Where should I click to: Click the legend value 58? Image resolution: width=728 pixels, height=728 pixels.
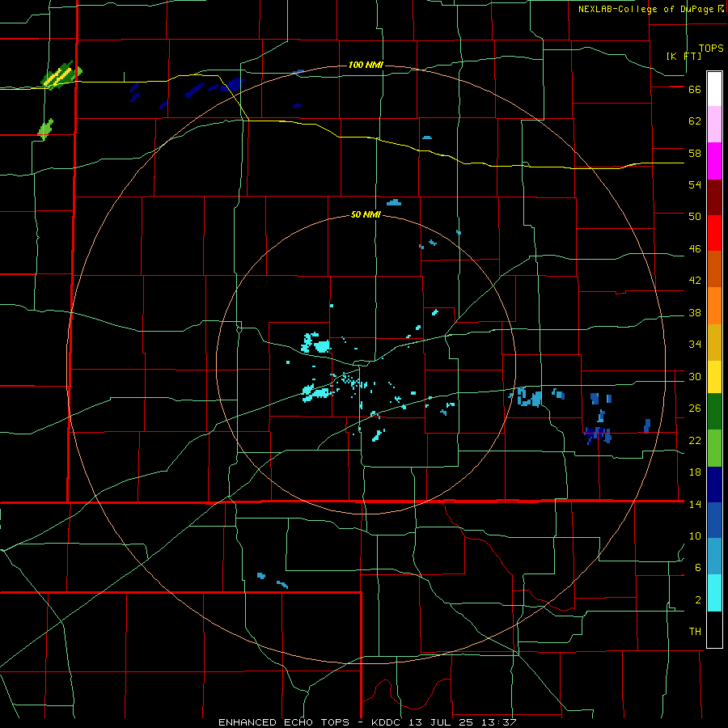(x=695, y=153)
